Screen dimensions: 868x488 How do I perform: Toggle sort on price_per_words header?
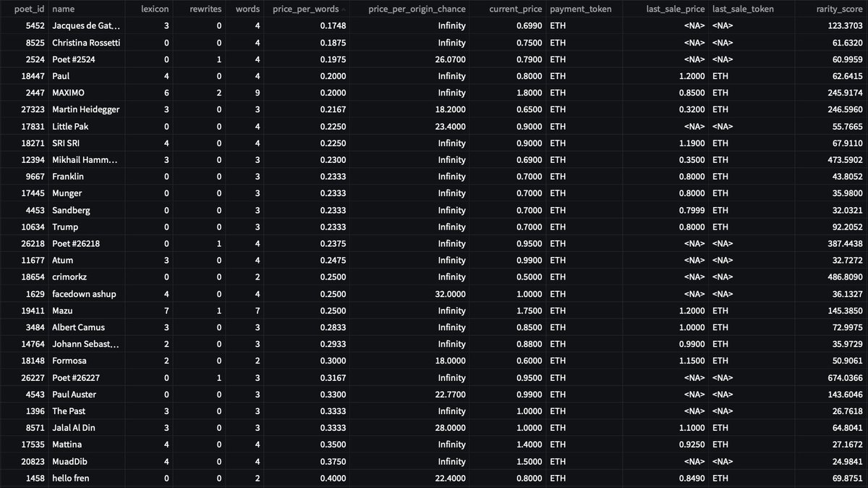[x=307, y=9]
